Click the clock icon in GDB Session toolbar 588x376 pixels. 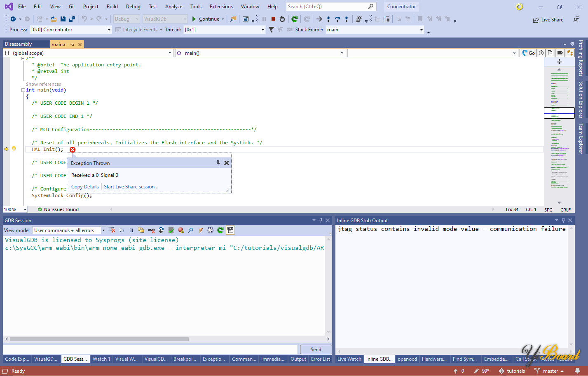coord(211,230)
